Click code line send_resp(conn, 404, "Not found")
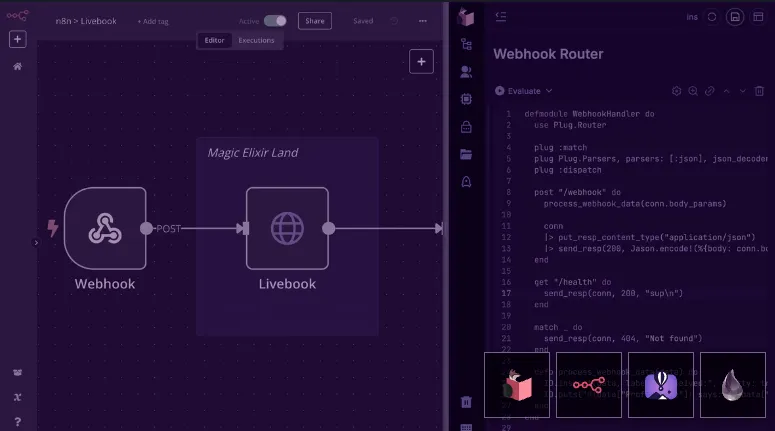 (623, 339)
